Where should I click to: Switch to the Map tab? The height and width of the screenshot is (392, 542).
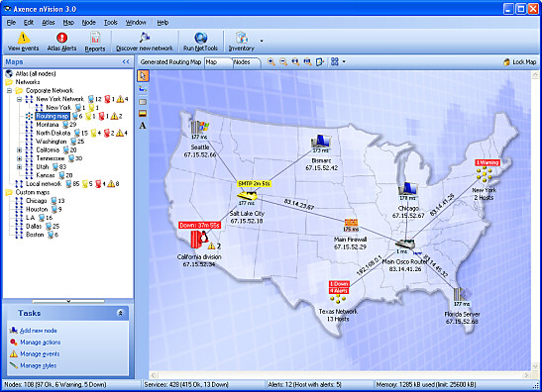[218, 62]
